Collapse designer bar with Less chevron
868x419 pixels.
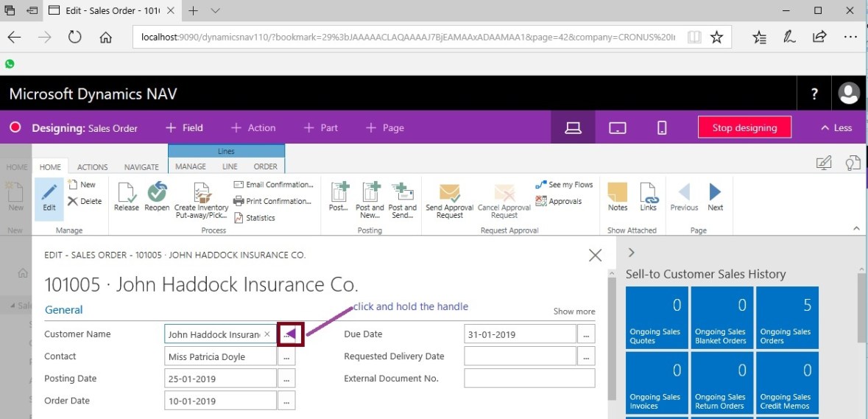coord(836,127)
